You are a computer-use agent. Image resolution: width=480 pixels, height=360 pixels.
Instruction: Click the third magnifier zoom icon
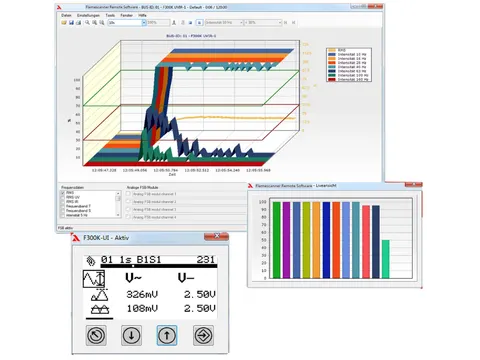(x=102, y=23)
